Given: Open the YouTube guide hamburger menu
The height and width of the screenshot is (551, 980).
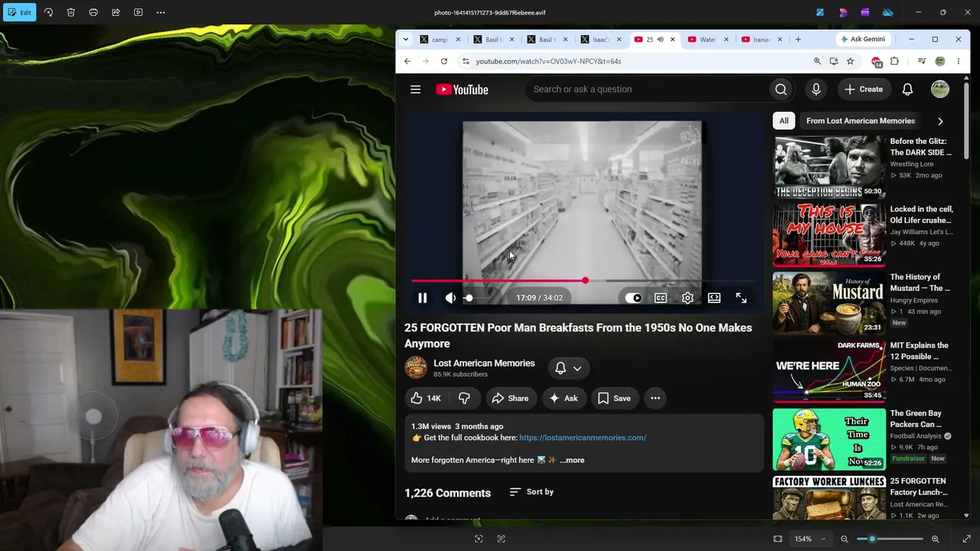Looking at the screenshot, I should [415, 90].
